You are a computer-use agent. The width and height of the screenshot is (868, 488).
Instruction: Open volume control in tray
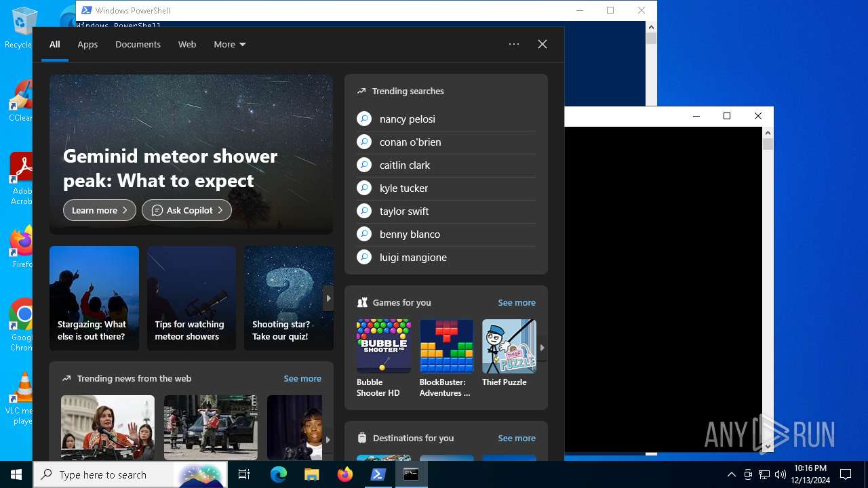(x=781, y=474)
